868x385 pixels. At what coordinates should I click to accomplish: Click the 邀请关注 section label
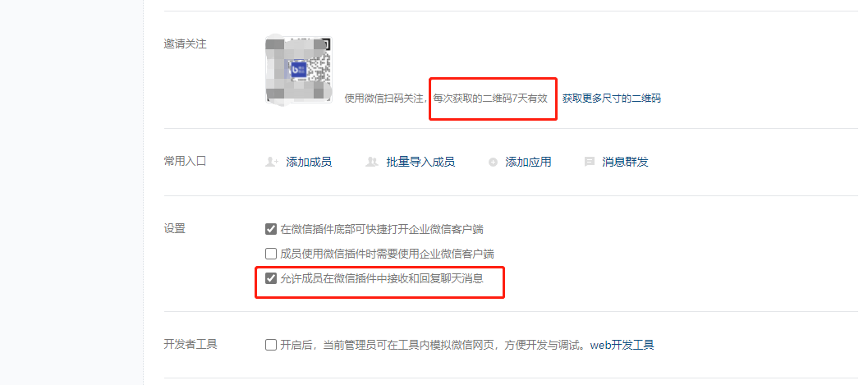(185, 44)
